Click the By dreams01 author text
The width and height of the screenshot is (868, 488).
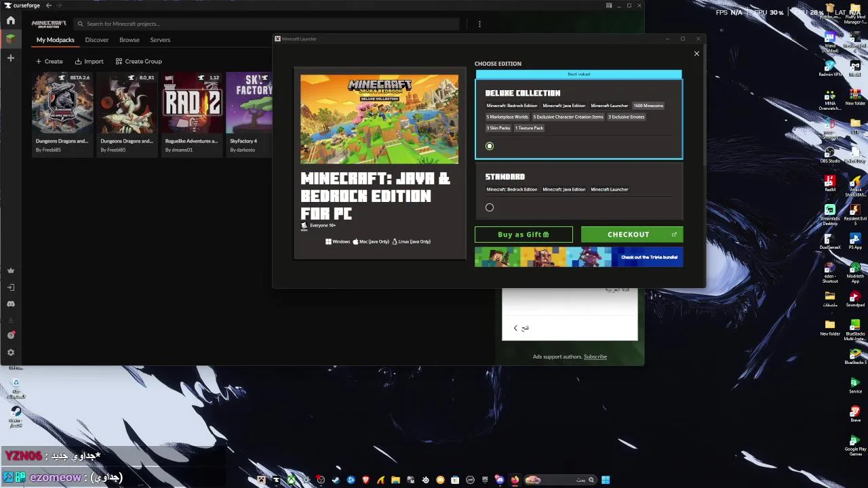point(179,150)
